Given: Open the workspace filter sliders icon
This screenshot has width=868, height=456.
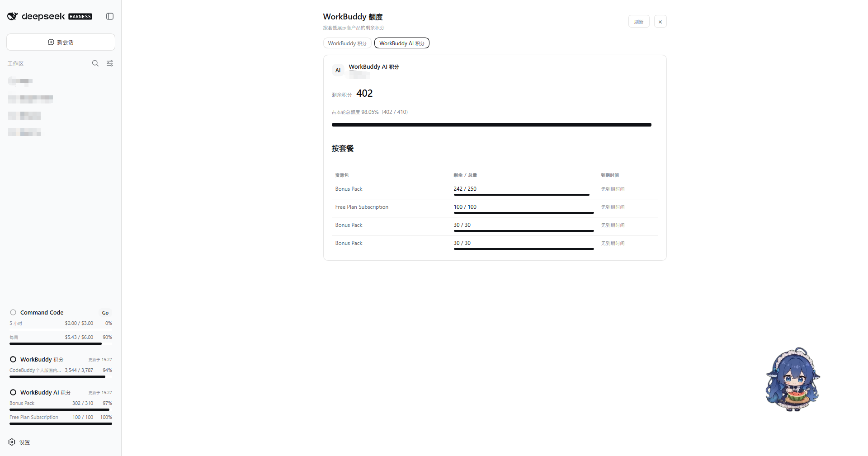Looking at the screenshot, I should point(110,63).
